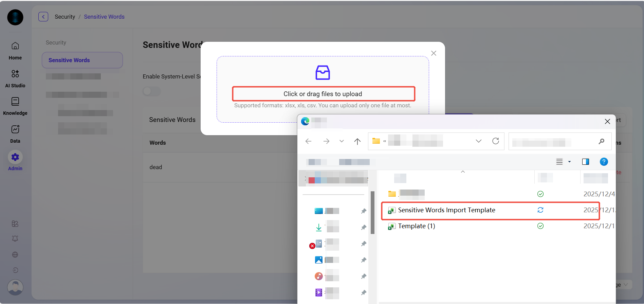This screenshot has width=644, height=304.
Task: Toggle the preview pane in file dialog
Action: pyautogui.click(x=586, y=162)
